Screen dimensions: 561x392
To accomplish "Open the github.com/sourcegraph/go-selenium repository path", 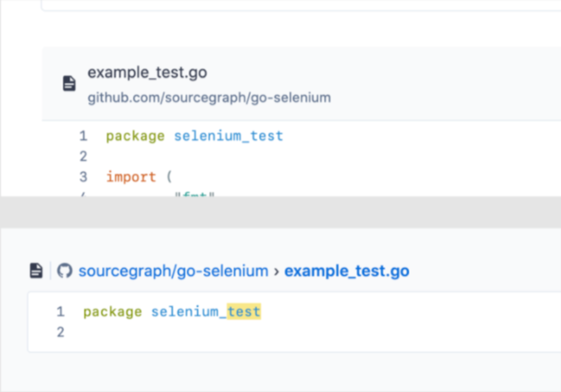I will point(208,98).
